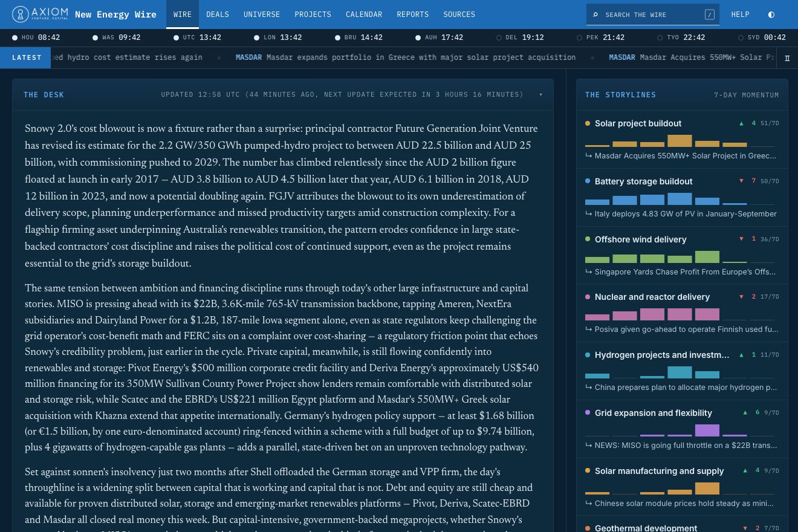This screenshot has width=798, height=532.
Task: Click the Help link
Action: pyautogui.click(x=740, y=15)
